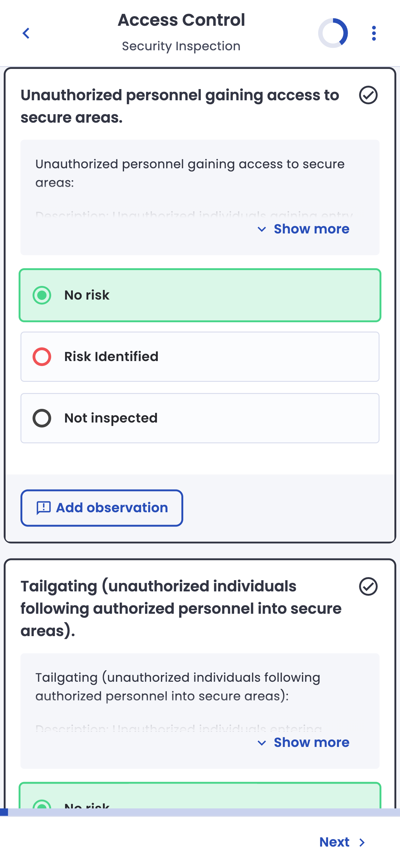Screen dimensions: 400x868
Task: Click the horizontal progress bar at bottom
Action: tap(200, 812)
